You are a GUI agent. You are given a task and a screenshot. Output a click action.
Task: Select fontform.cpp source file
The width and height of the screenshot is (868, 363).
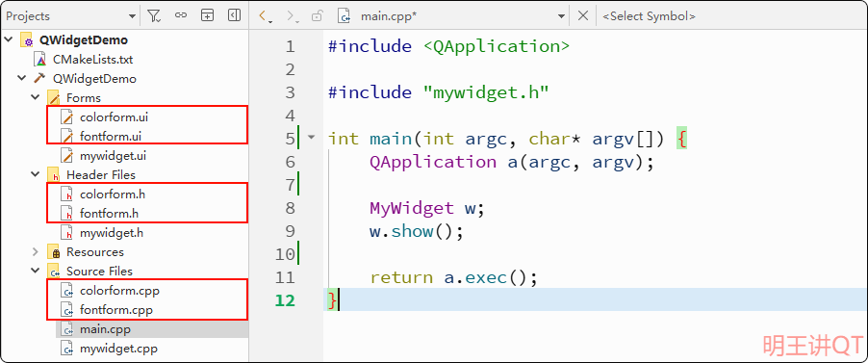pyautogui.click(x=116, y=310)
